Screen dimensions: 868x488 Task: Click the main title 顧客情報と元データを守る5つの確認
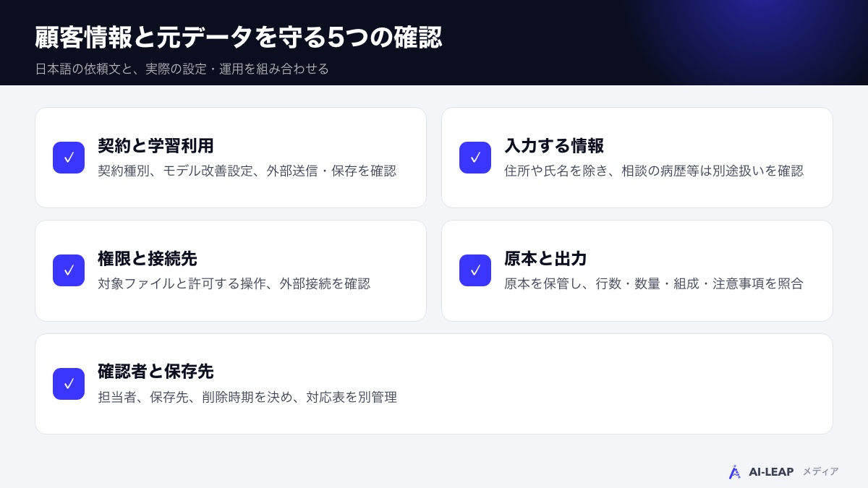click(239, 38)
